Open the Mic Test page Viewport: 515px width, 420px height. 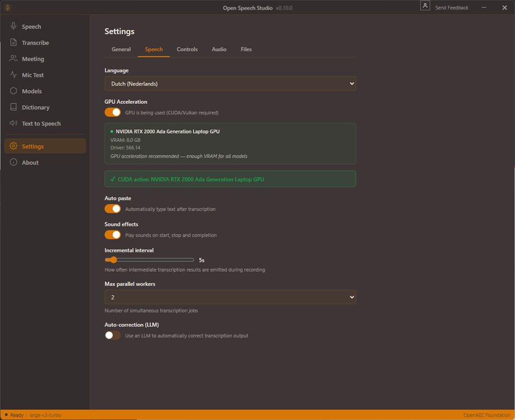coord(45,75)
